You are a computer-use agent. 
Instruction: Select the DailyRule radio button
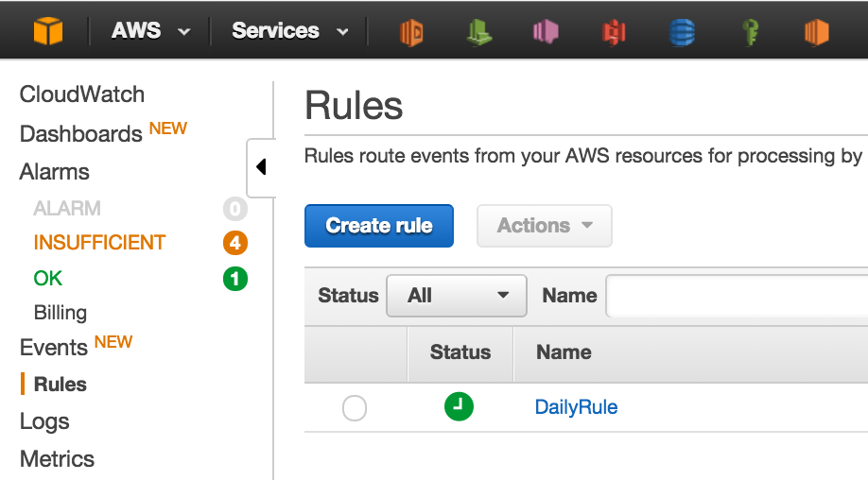[x=355, y=408]
